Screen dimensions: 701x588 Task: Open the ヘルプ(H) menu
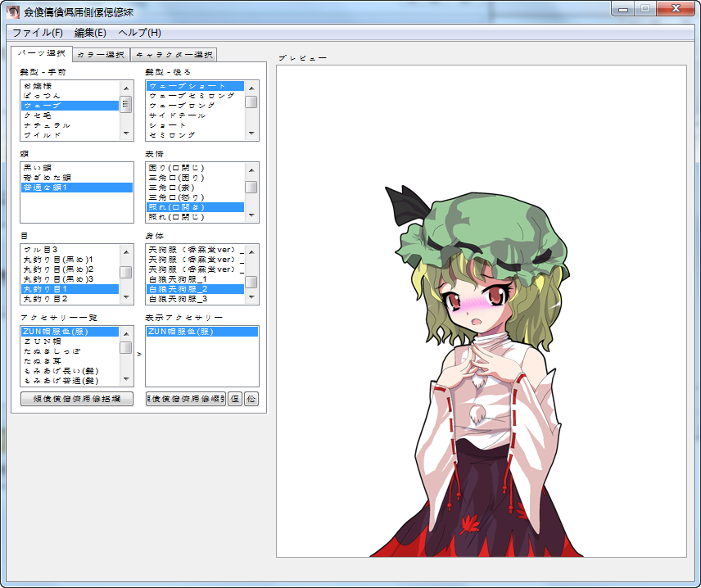[139, 33]
